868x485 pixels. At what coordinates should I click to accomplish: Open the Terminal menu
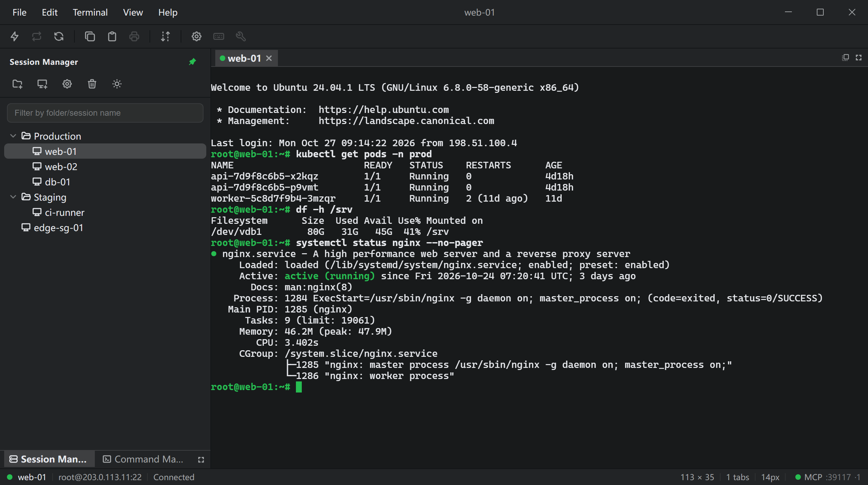tap(90, 12)
